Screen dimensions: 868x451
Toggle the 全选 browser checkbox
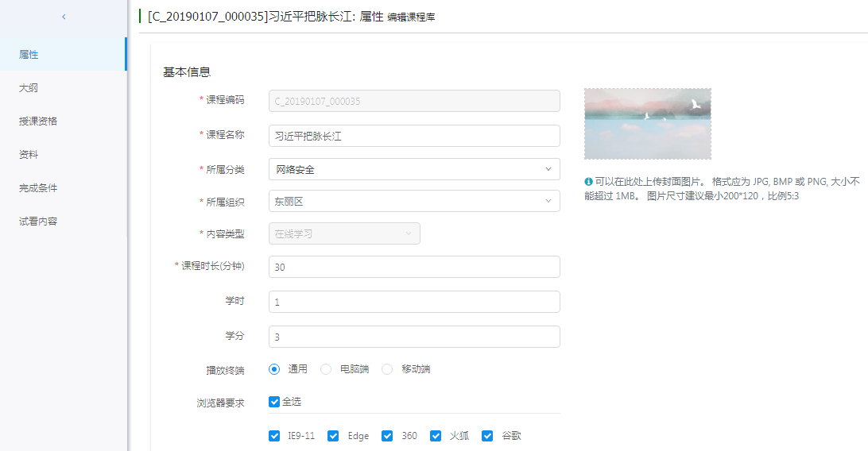click(274, 402)
